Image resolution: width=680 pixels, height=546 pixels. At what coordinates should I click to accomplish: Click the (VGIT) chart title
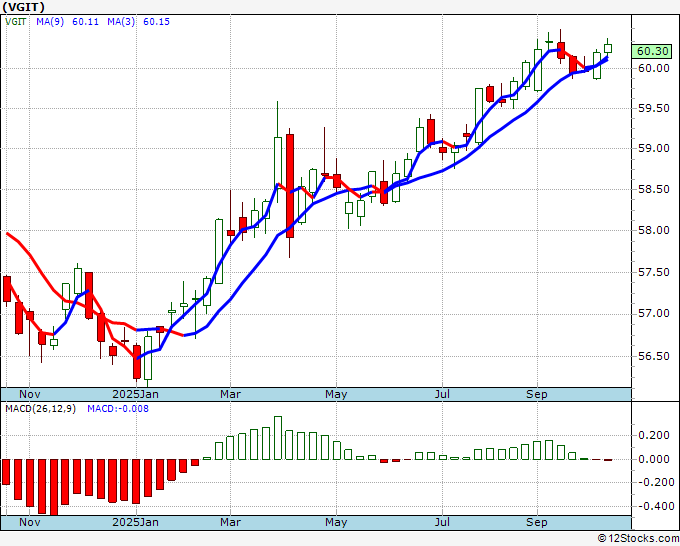pos(23,7)
